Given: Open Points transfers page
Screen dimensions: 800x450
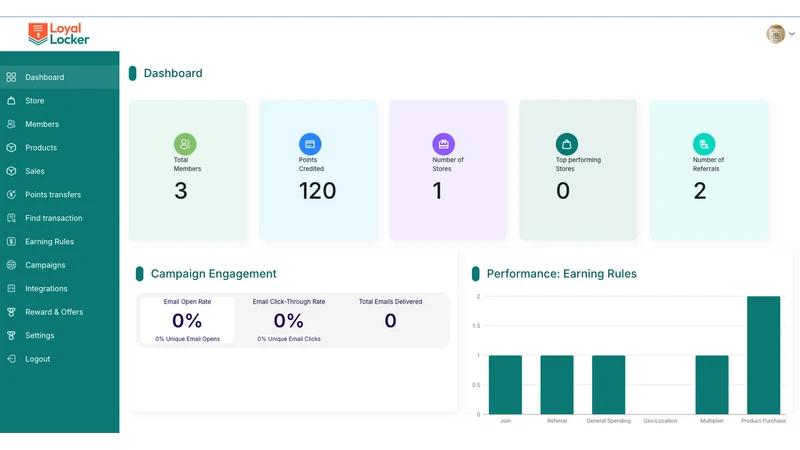Looking at the screenshot, I should (x=60, y=194).
